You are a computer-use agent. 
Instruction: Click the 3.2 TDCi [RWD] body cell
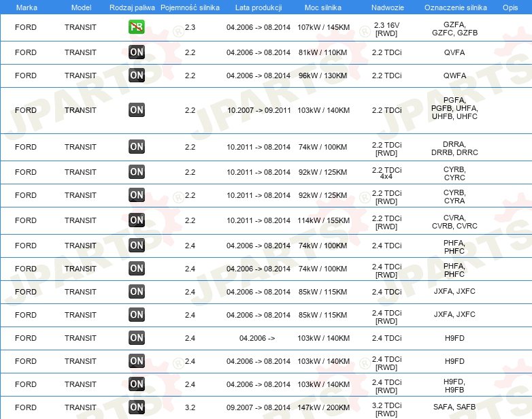pyautogui.click(x=386, y=409)
